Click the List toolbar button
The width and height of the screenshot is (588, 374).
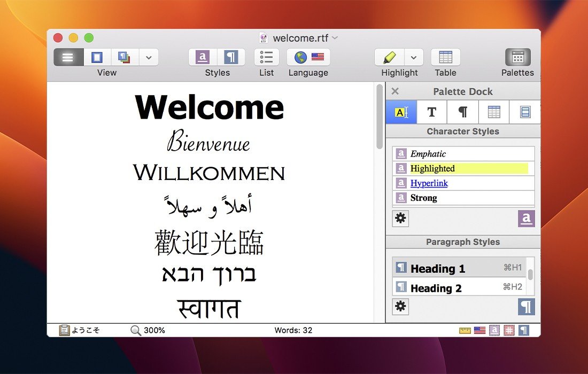pyautogui.click(x=266, y=57)
